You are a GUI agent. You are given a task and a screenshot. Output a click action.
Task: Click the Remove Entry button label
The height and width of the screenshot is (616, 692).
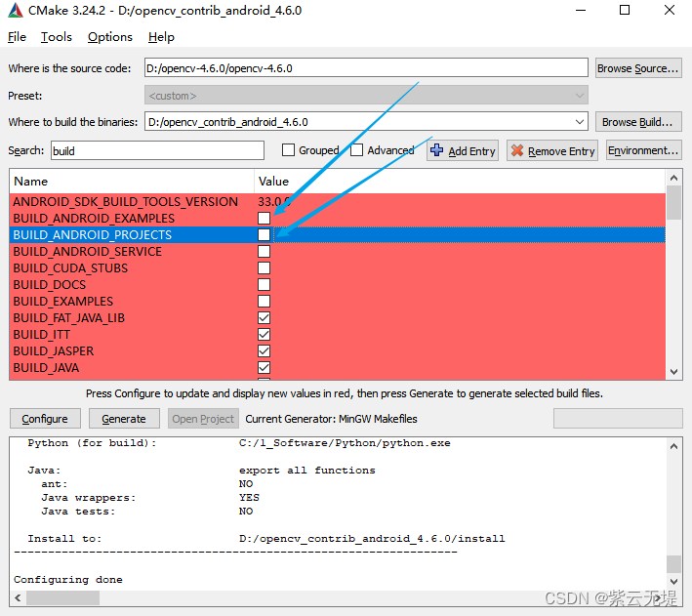(561, 151)
